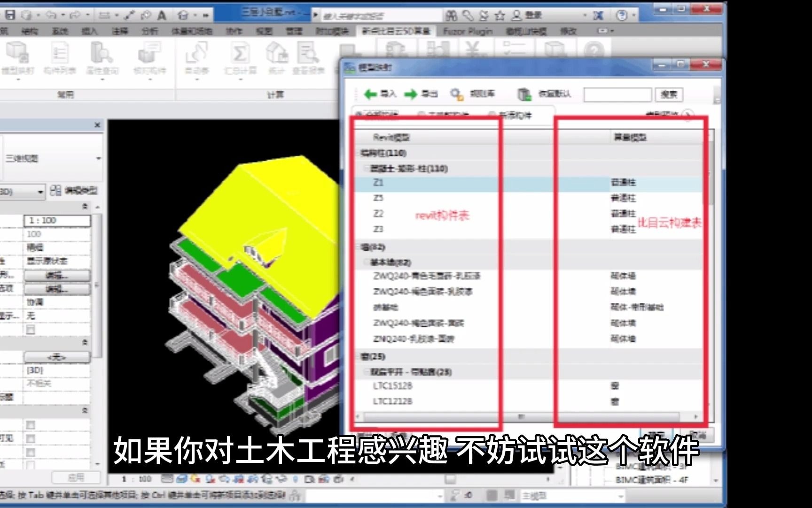
Task: Open the model mapping ribbon tool
Action: [18, 58]
